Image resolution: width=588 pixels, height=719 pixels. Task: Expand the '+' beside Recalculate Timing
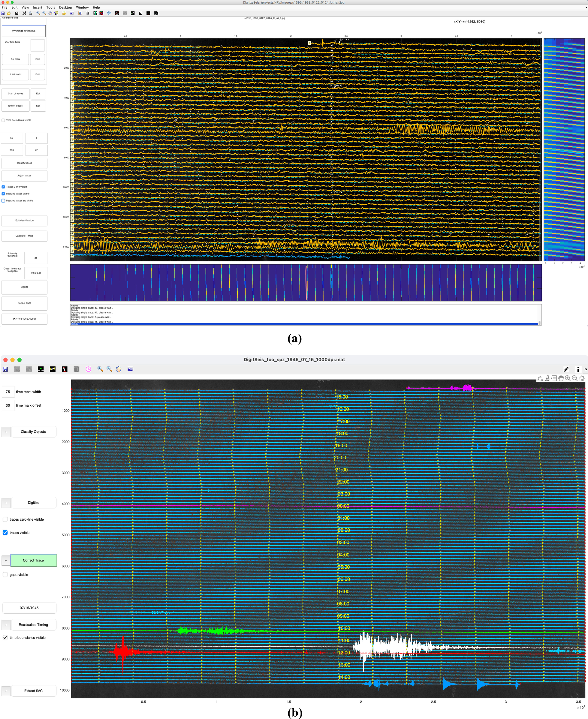coord(6,625)
